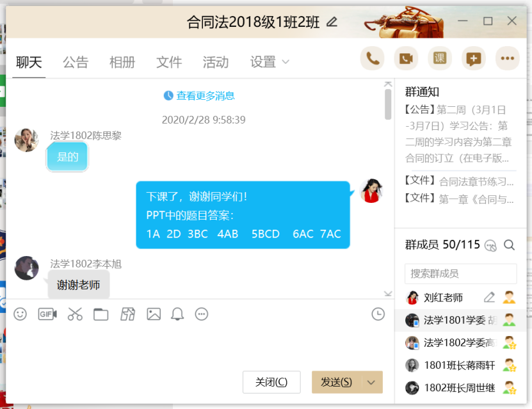The width and height of the screenshot is (532, 409).
Task: Click the 是的 message bubble
Action: pyautogui.click(x=67, y=157)
